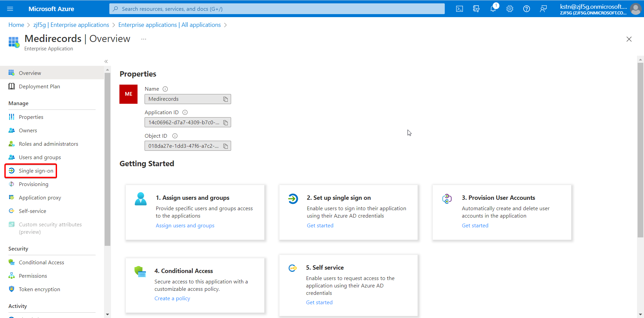Image resolution: width=644 pixels, height=318 pixels.
Task: Show the info tooltip next to Application ID
Action: pyautogui.click(x=185, y=112)
